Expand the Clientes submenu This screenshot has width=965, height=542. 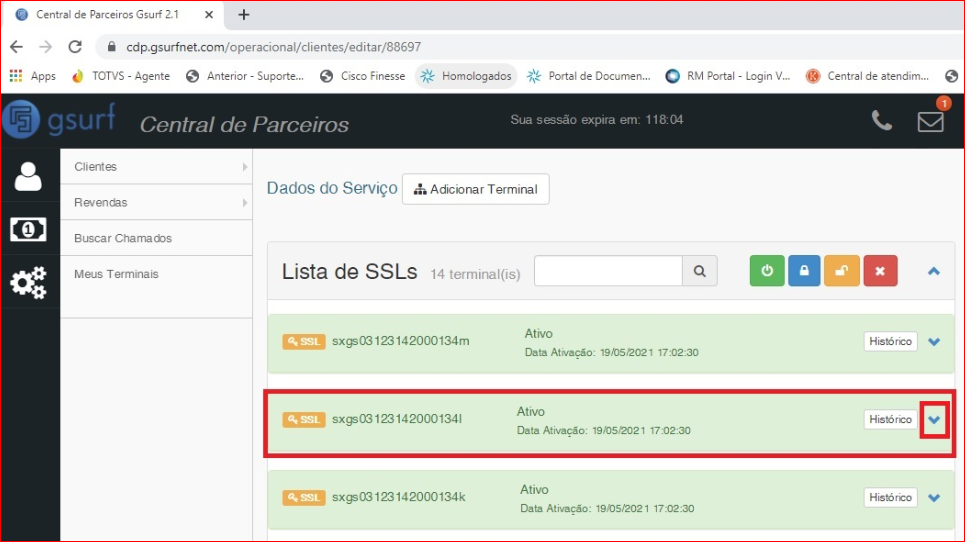(156, 167)
